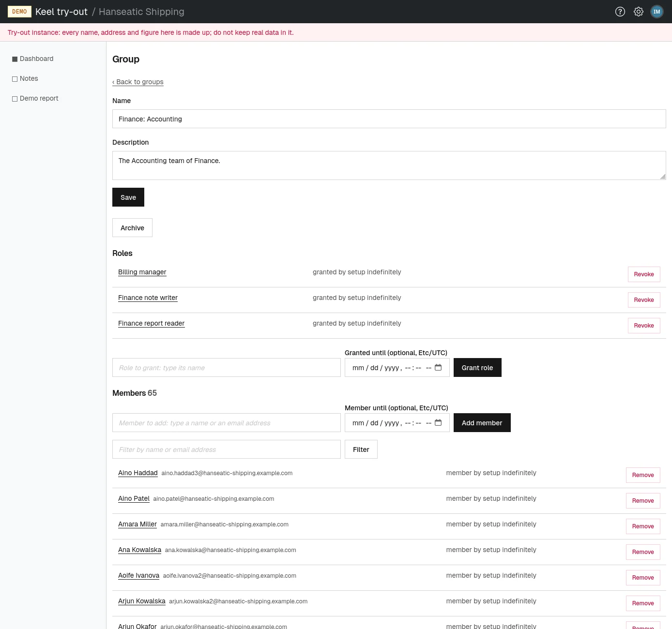The width and height of the screenshot is (672, 629).
Task: Click the Dashboard square icon in sidebar
Action: (x=15, y=59)
